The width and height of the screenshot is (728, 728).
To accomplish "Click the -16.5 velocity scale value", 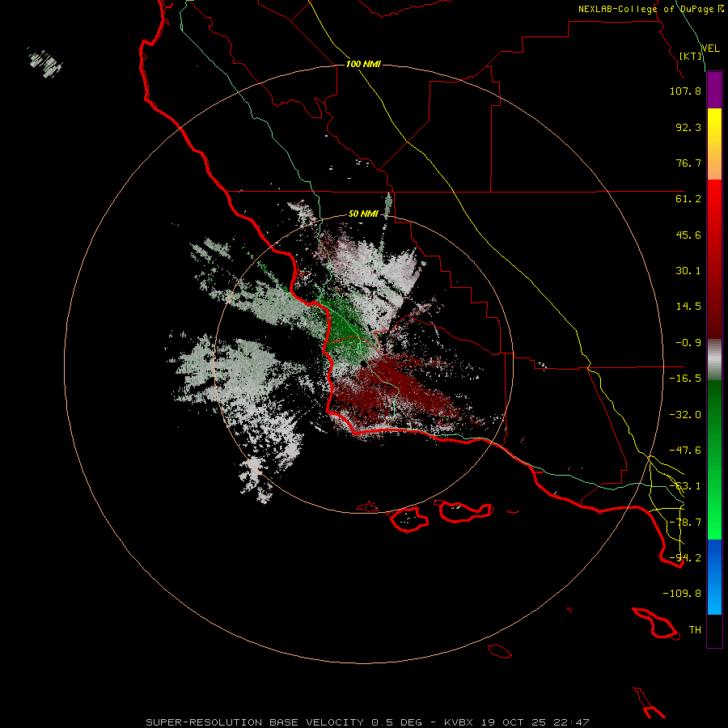I will (x=685, y=379).
